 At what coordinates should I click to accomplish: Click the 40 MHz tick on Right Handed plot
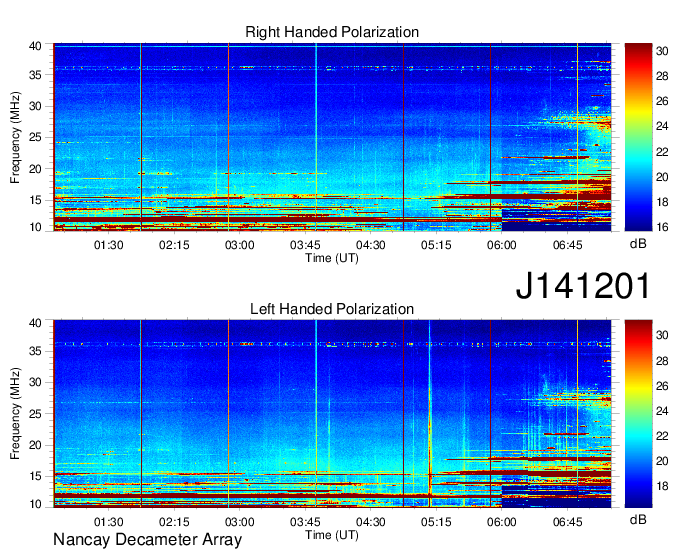click(35, 46)
